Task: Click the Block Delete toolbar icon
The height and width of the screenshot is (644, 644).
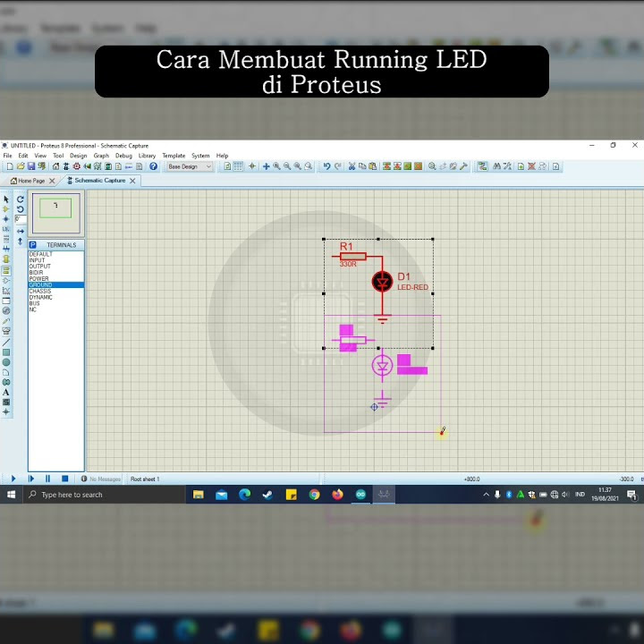Action: (418, 166)
